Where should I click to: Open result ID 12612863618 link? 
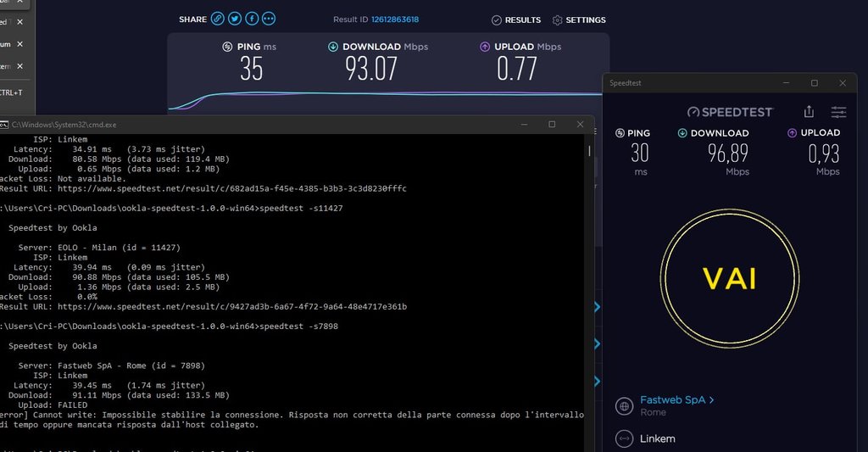pyautogui.click(x=395, y=20)
